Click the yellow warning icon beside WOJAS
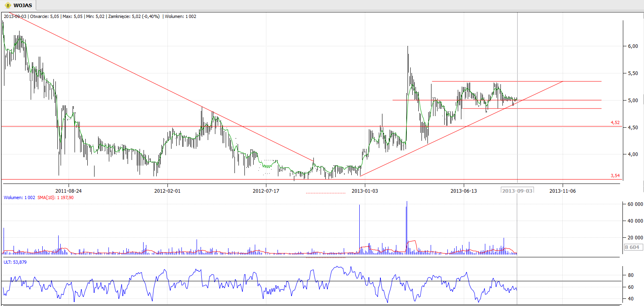The image size is (644, 306). (8, 5)
